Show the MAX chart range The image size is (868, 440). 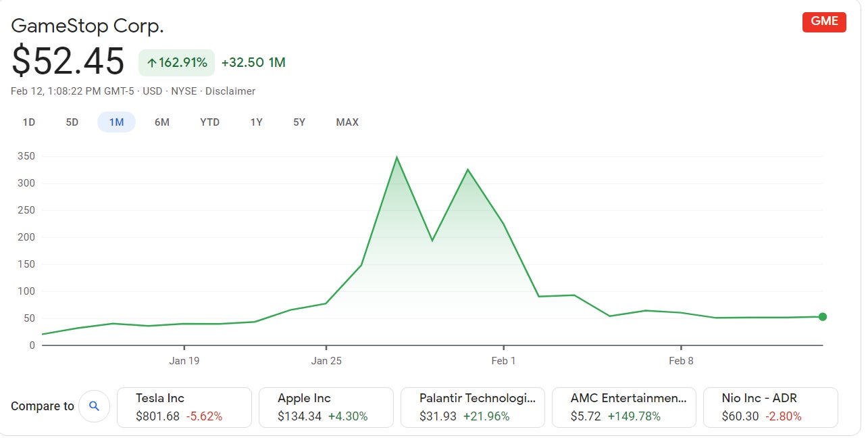347,122
